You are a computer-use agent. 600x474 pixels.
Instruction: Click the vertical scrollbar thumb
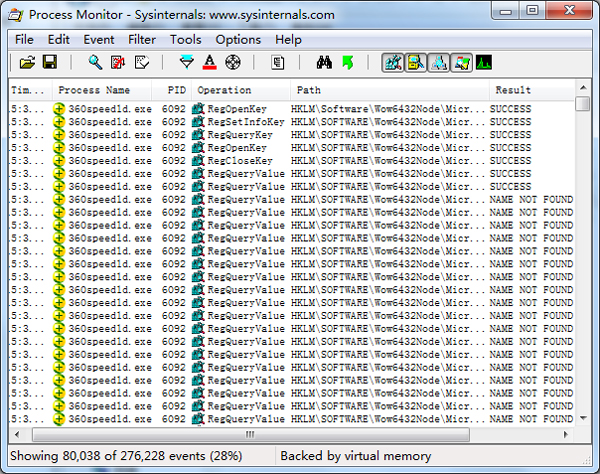click(x=583, y=104)
